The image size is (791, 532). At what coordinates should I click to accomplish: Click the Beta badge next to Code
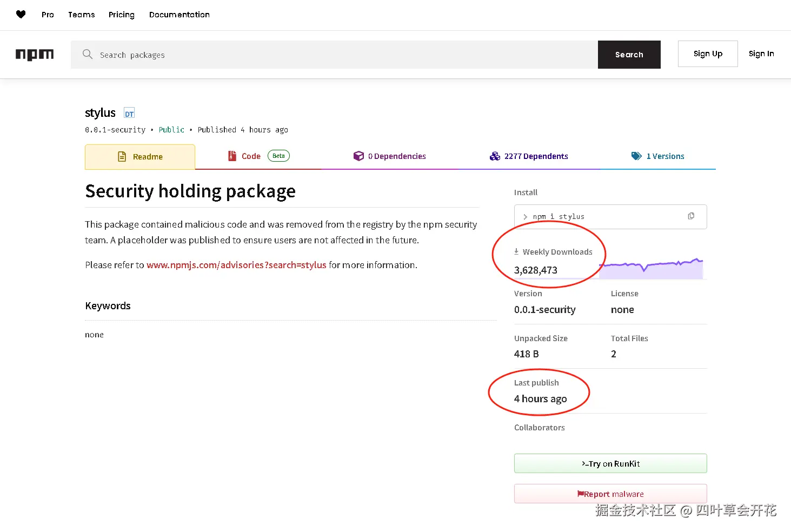[278, 156]
